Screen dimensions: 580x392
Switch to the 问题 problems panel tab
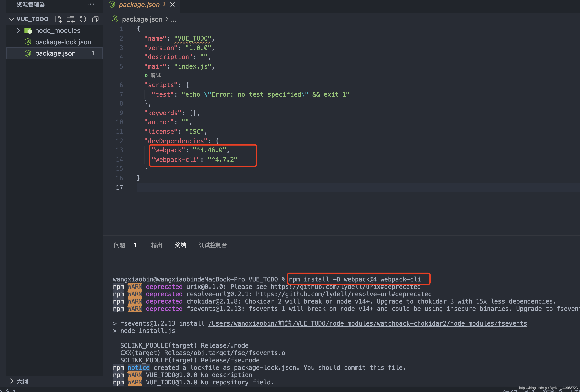click(119, 245)
